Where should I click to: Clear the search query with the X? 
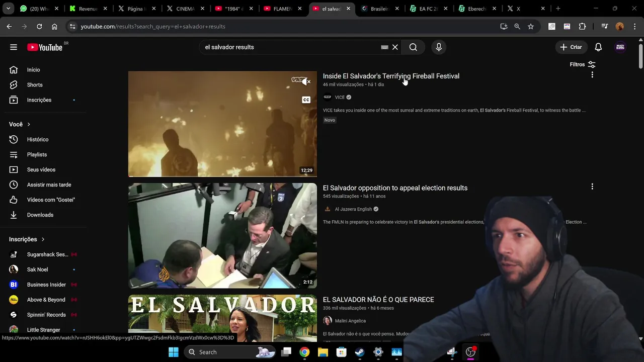click(x=395, y=47)
